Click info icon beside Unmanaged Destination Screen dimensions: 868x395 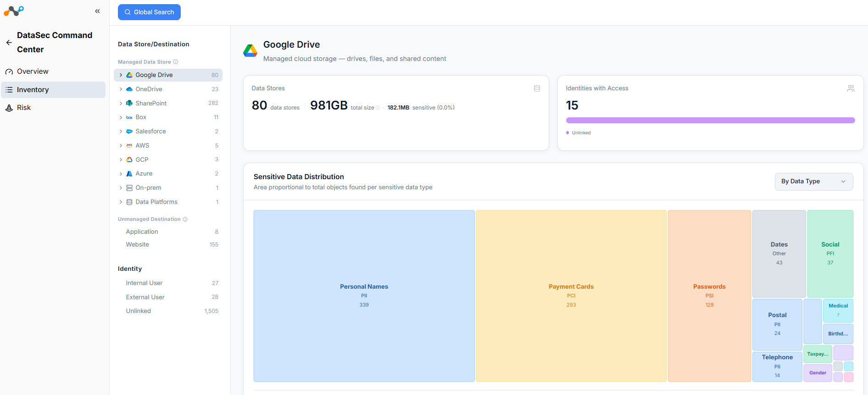[185, 219]
